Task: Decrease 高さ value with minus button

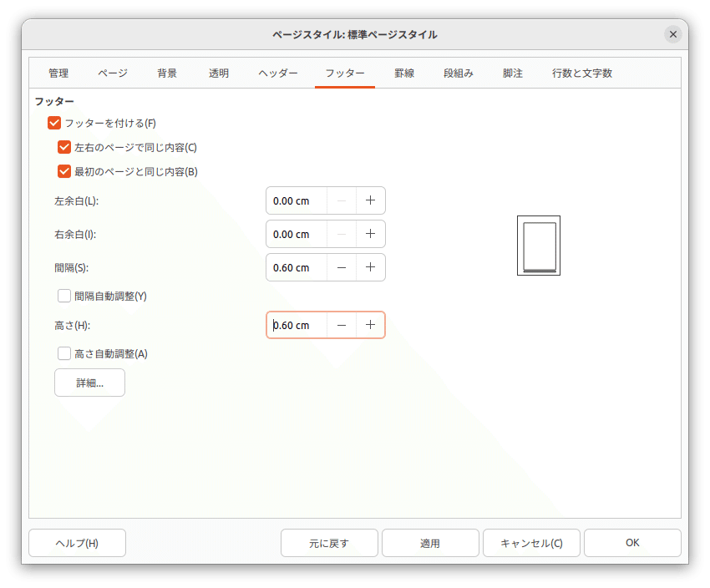Action: coord(342,325)
